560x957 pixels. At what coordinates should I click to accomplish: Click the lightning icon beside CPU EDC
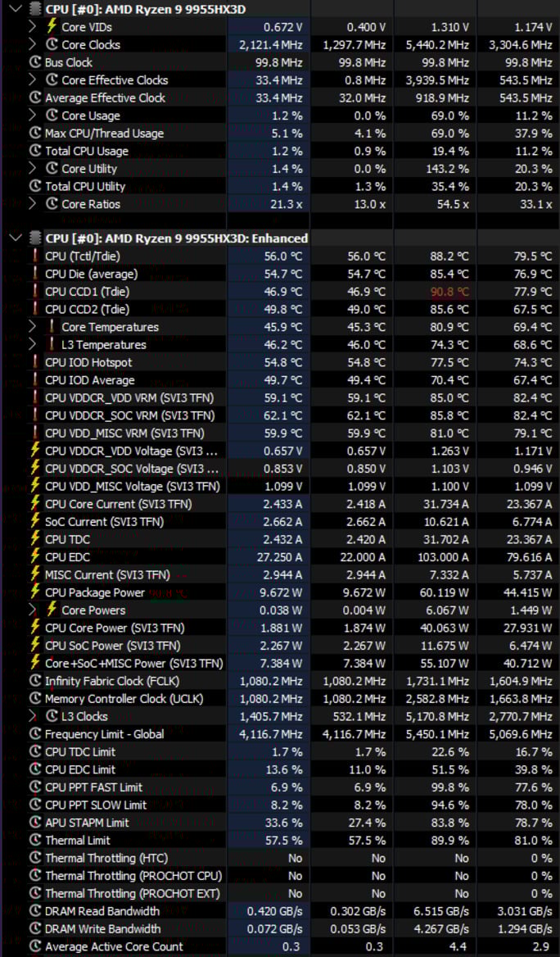(35, 556)
